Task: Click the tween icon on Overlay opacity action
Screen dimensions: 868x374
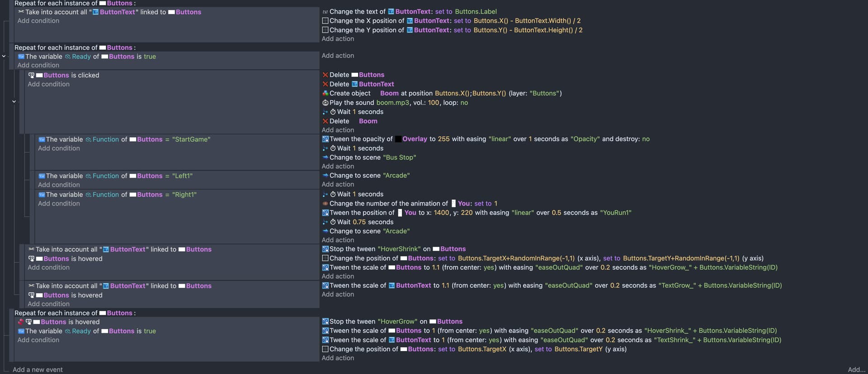Action: coord(325,139)
